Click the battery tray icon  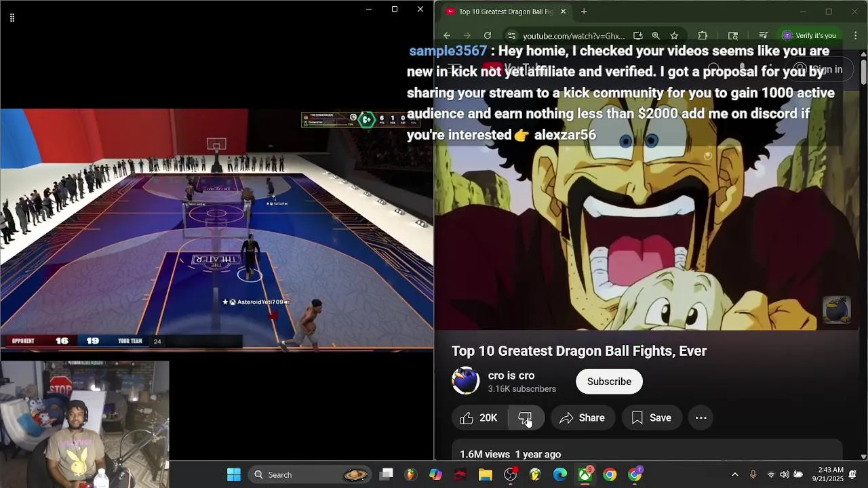pyautogui.click(x=799, y=475)
